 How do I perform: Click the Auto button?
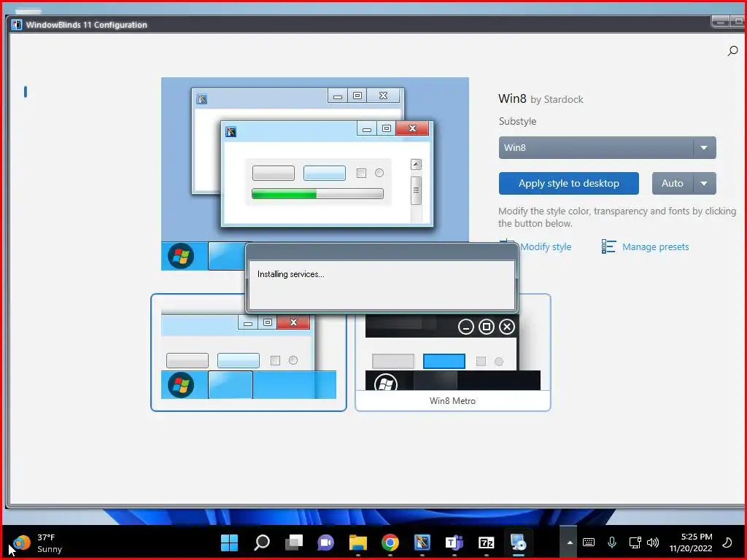pyautogui.click(x=672, y=183)
